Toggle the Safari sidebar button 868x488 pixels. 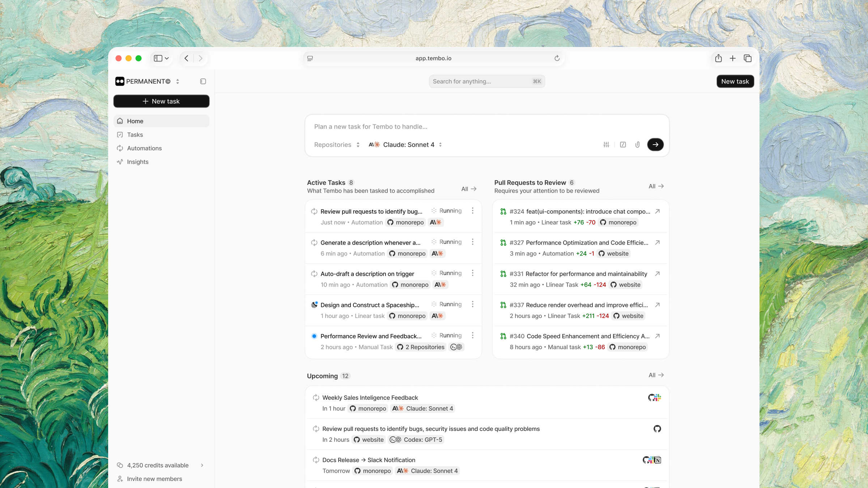(x=158, y=58)
